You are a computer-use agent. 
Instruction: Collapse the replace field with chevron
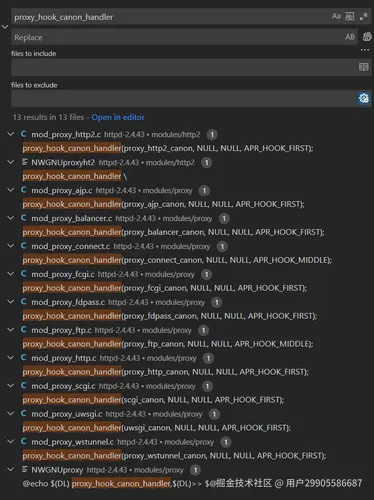pos(5,26)
